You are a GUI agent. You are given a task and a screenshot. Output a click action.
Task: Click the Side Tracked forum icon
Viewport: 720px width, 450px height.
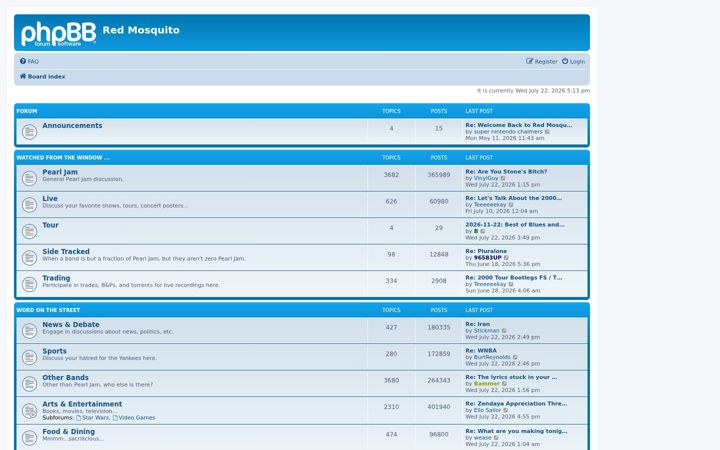(x=29, y=258)
